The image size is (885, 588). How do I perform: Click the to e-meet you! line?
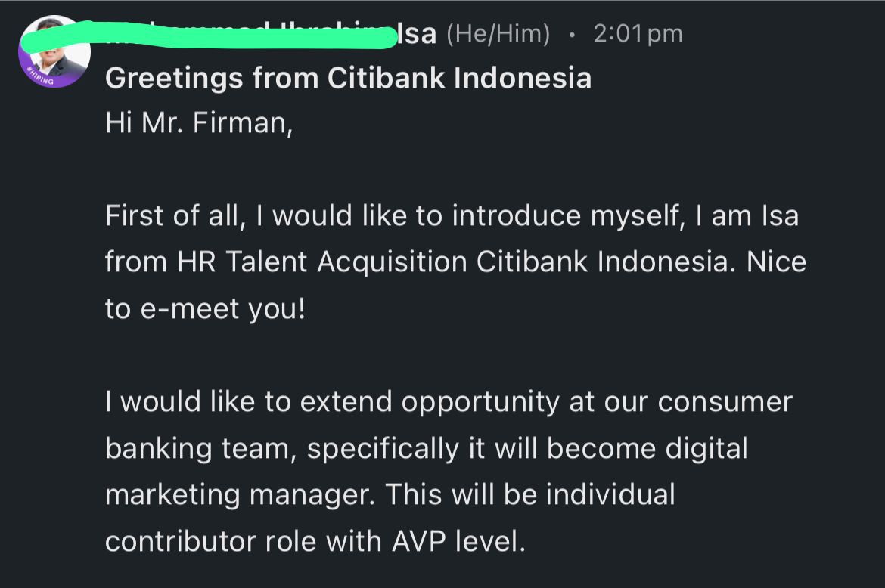[206, 309]
